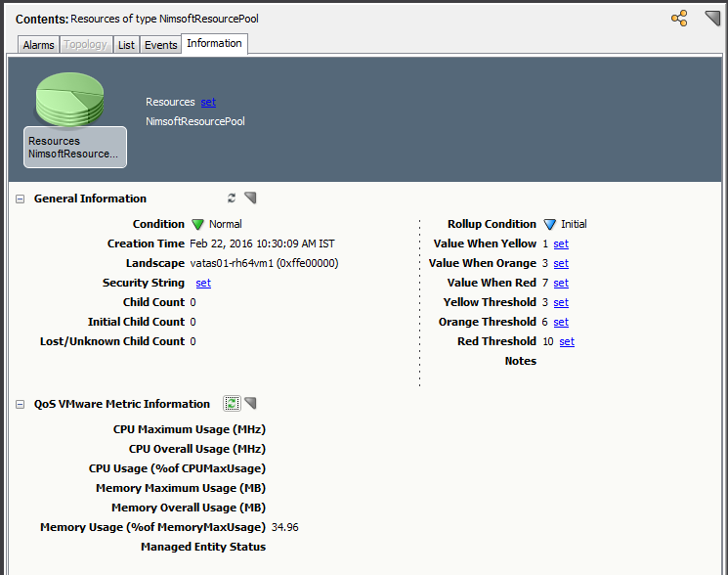Set the Yellow Threshold

(x=561, y=302)
